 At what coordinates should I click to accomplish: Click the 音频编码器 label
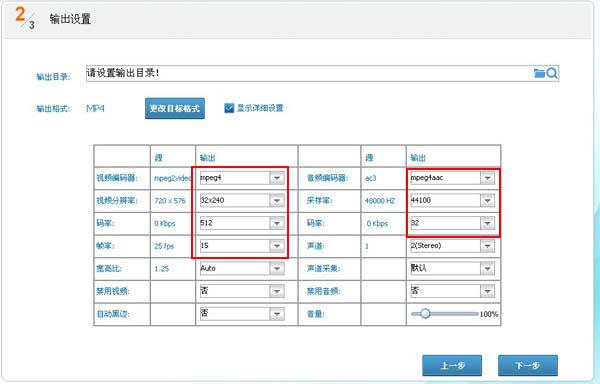[327, 178]
